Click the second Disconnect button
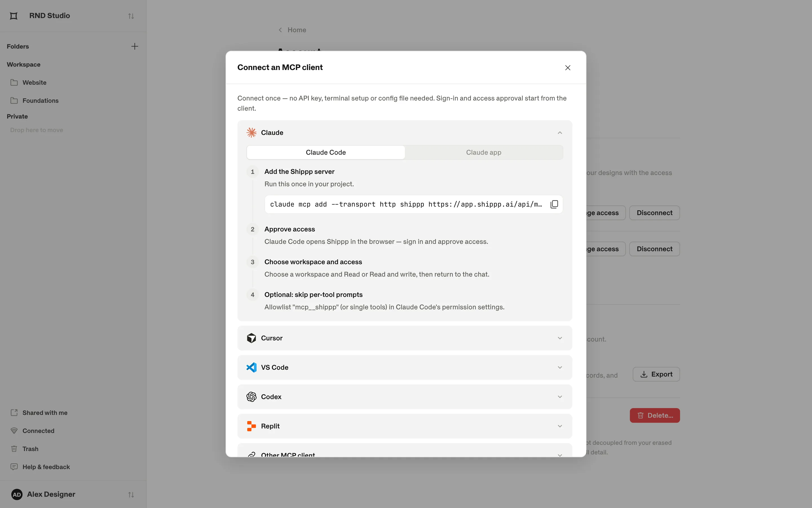812x508 pixels. tap(654, 249)
